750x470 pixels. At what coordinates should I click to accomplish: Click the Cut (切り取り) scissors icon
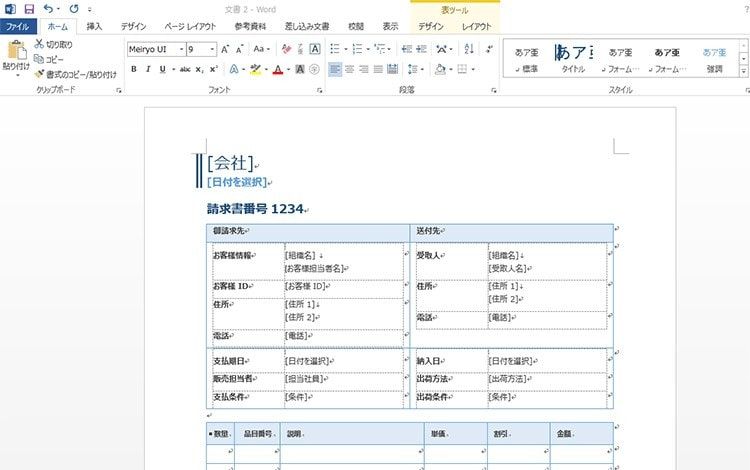39,45
